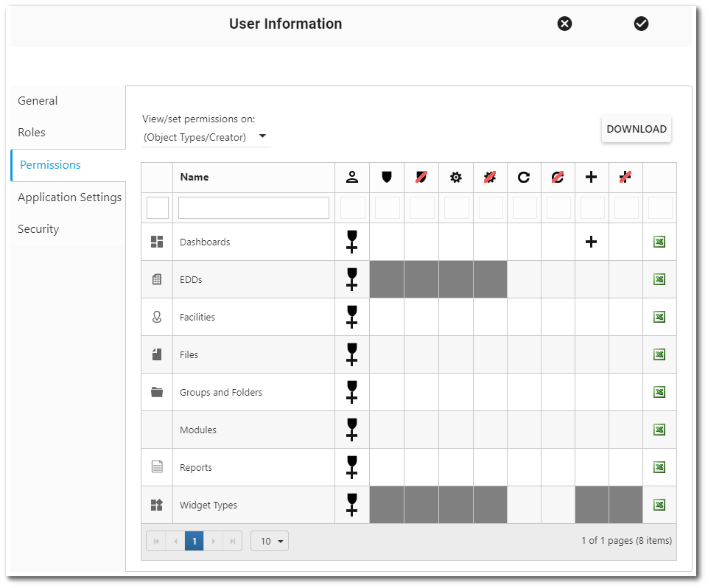
Task: Sort by the Name column header
Action: (x=194, y=177)
